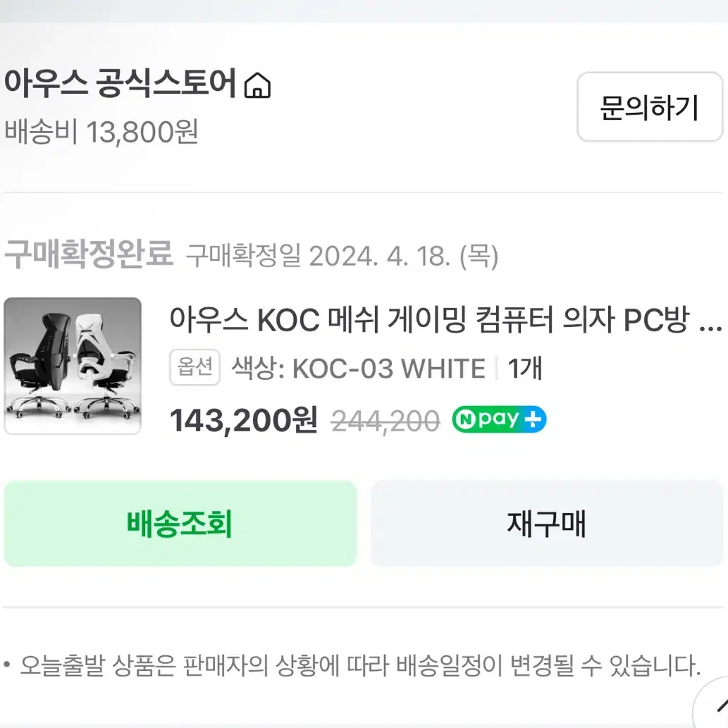Viewport: 728px width, 728px height.
Task: Tap the 배송비 13,800원 shipping fee text
Action: [x=101, y=132]
